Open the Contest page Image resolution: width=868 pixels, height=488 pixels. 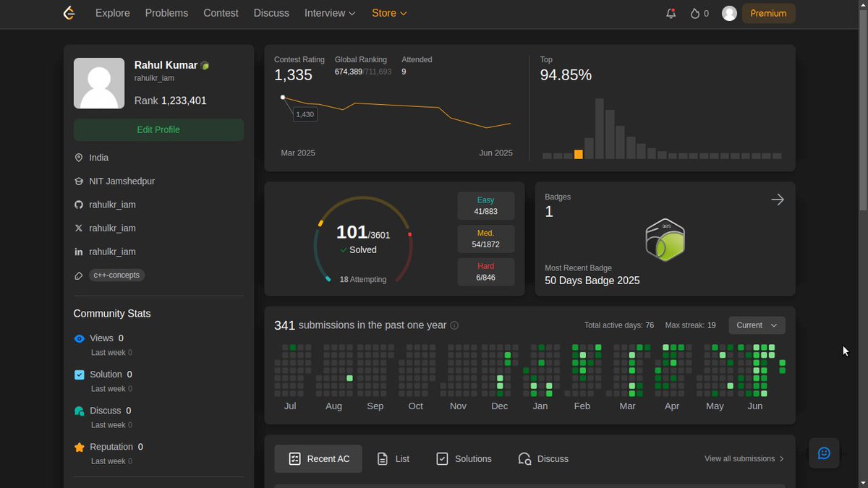[221, 13]
